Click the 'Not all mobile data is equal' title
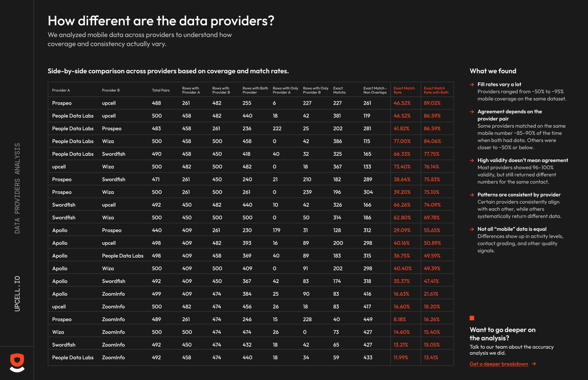This screenshot has height=380, width=588. coord(512,229)
